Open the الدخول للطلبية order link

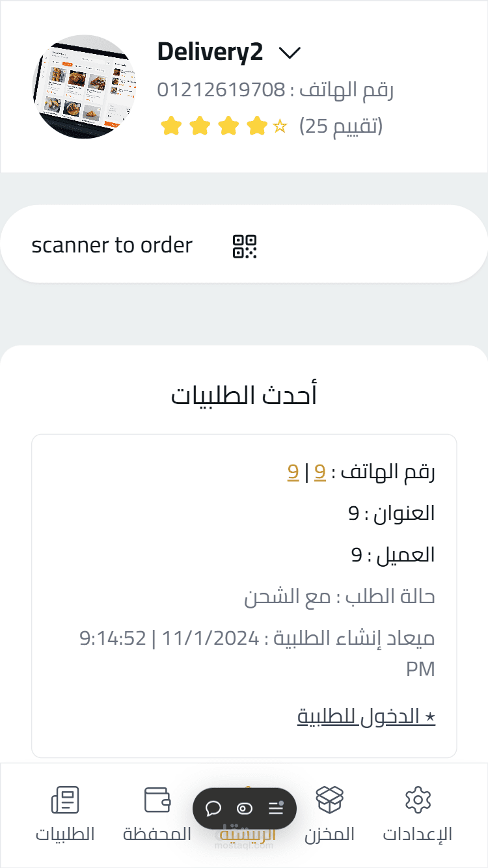click(x=366, y=716)
